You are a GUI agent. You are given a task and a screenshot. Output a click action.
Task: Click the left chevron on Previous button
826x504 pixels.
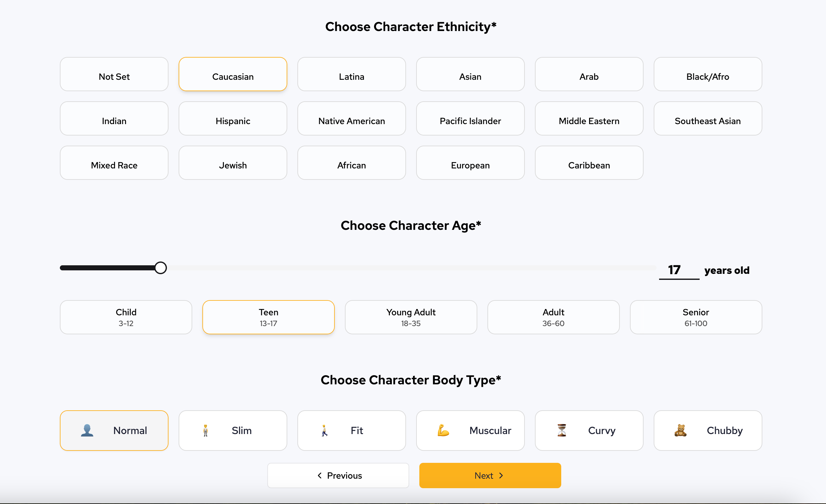[x=320, y=476]
